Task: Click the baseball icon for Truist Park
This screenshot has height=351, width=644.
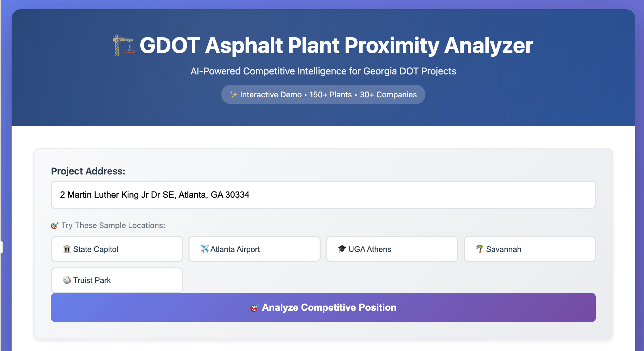Action: (x=67, y=280)
